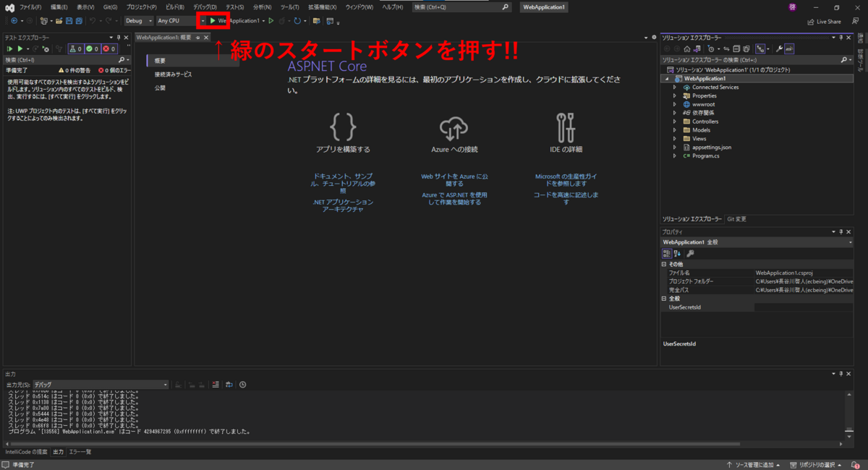The image size is (868, 470).
Task: Expand the Connected Services node
Action: coord(675,87)
